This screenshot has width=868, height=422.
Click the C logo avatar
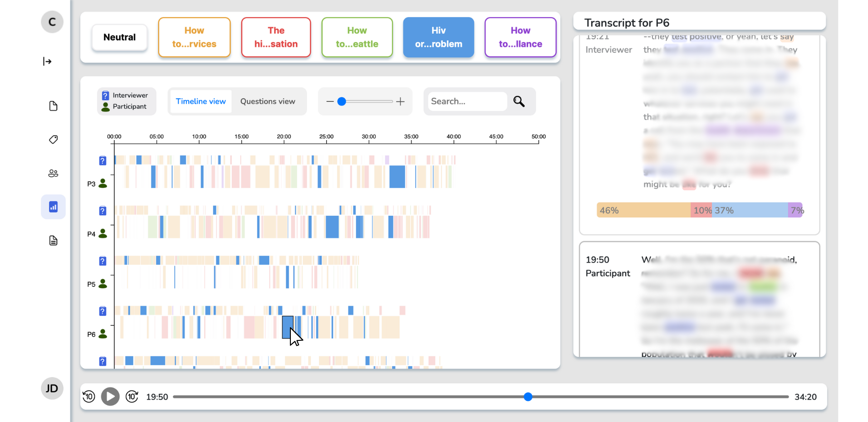tap(52, 22)
